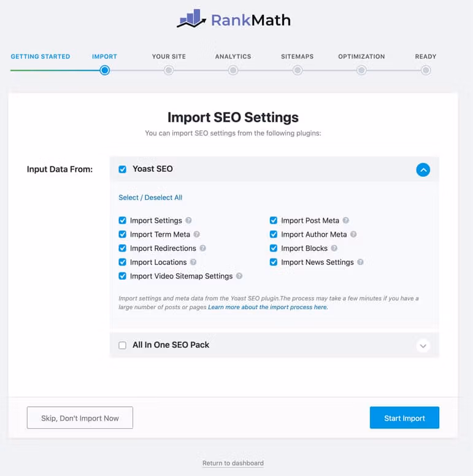Click the Start Import button
Screen dimensions: 473x476
point(404,418)
